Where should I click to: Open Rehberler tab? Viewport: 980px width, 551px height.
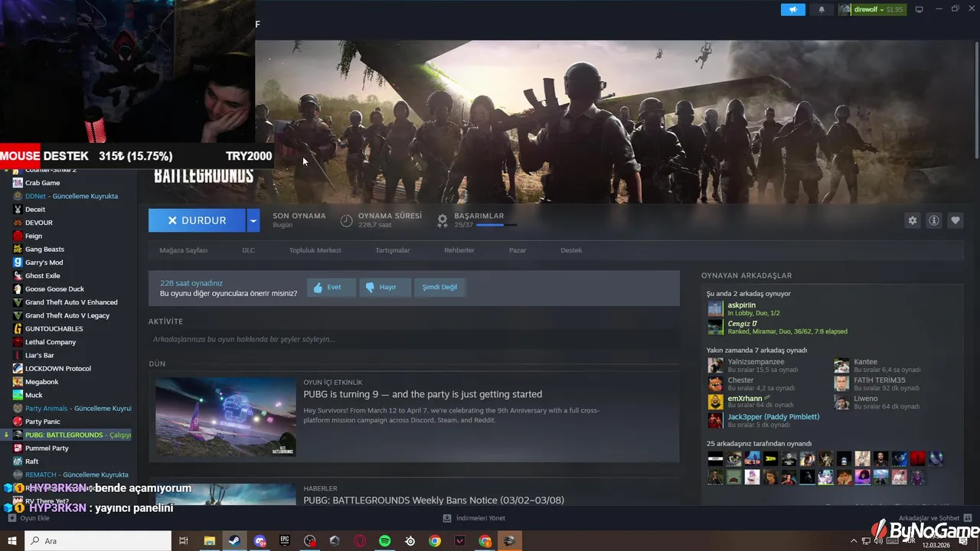click(459, 250)
